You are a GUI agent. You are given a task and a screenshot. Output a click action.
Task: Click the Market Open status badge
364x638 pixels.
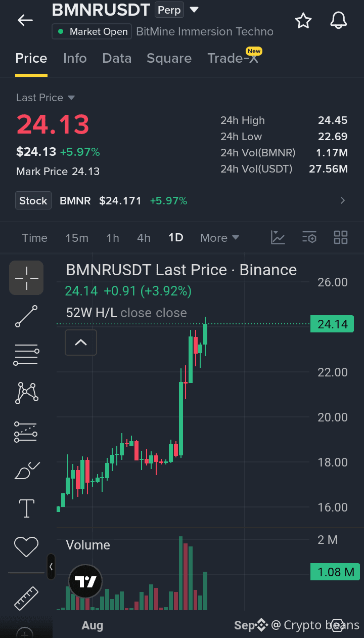[x=92, y=32]
